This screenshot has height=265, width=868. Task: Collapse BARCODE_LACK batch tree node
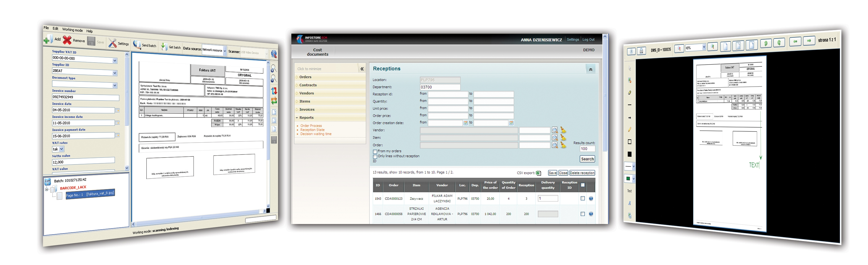47,190
